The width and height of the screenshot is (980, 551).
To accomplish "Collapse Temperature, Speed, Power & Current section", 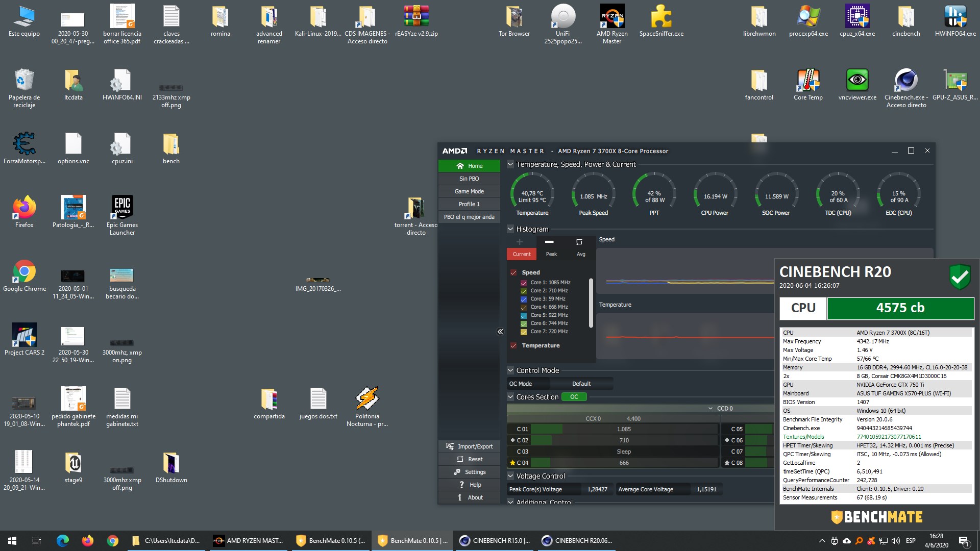I will click(510, 164).
